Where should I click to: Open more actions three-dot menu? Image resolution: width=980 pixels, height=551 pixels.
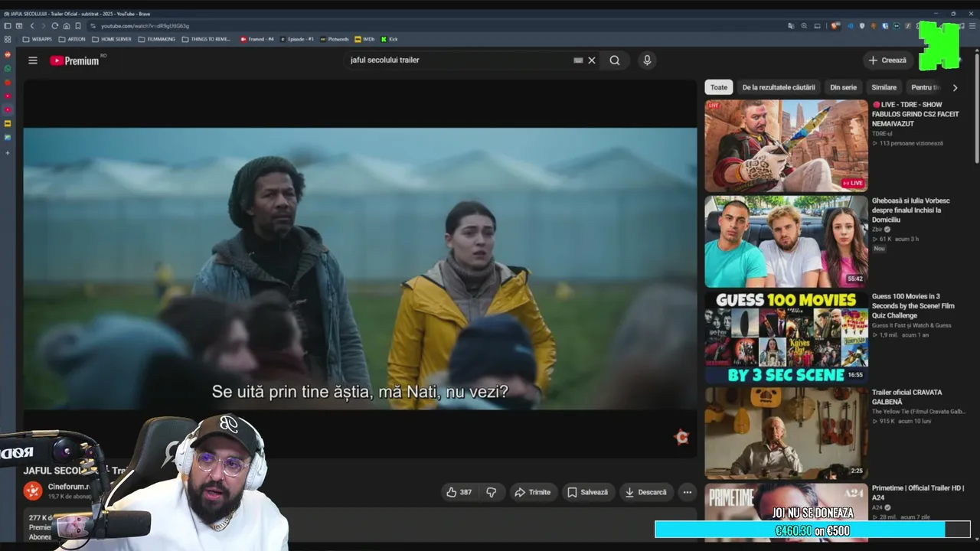tap(688, 492)
